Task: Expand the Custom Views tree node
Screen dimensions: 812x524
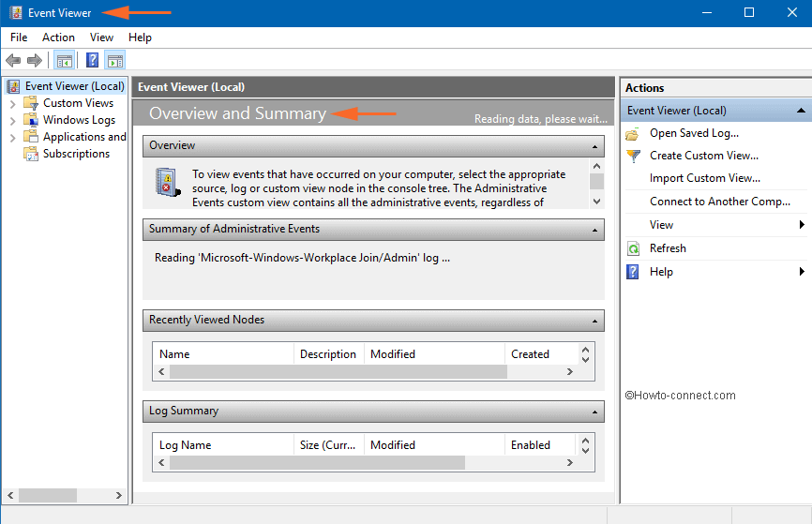Action: (x=13, y=104)
